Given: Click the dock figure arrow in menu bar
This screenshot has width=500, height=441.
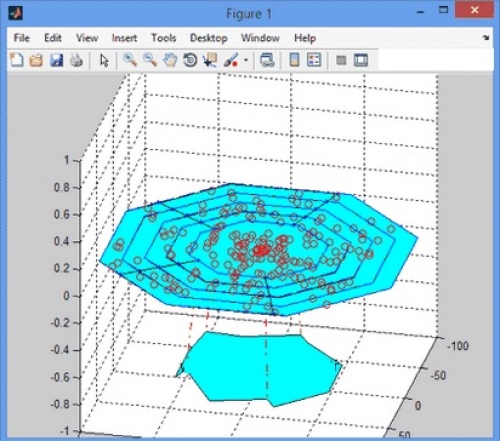Looking at the screenshot, I should click(486, 38).
